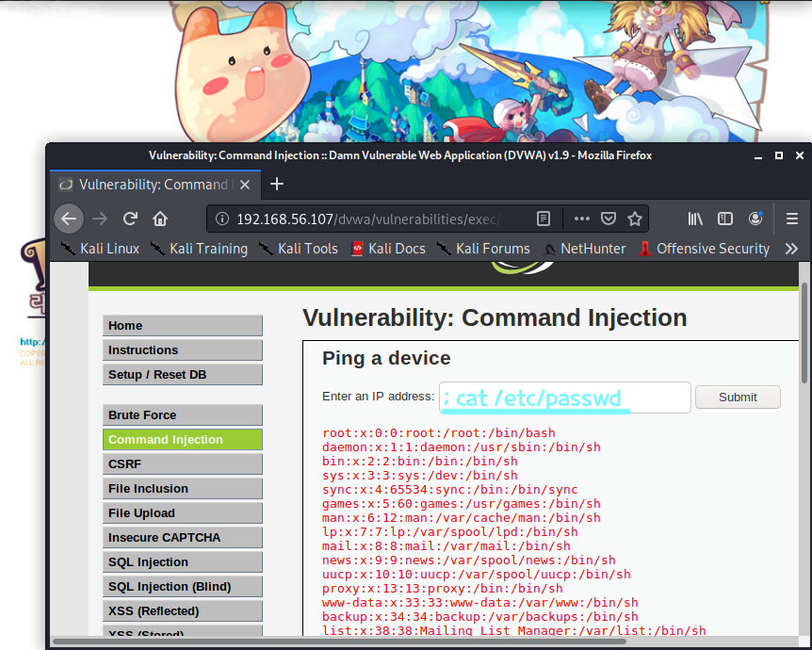Select the sync:x:4:65534 output line
Viewport: 812px width, 650px height.
click(x=450, y=490)
